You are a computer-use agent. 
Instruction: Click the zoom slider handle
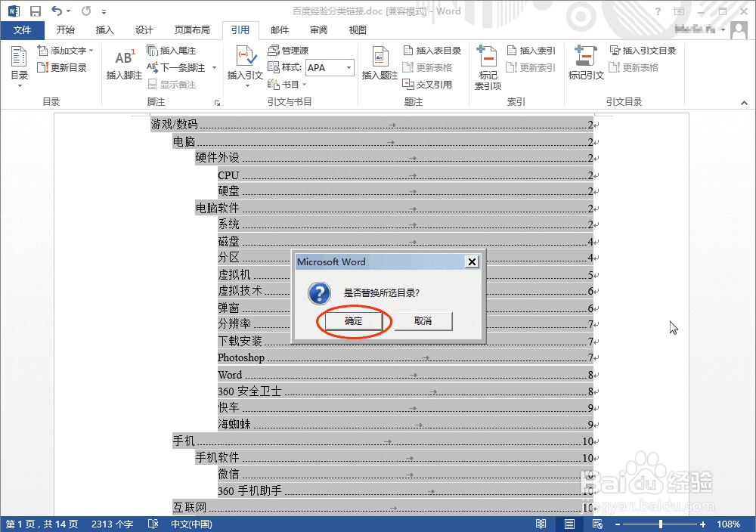click(x=661, y=524)
